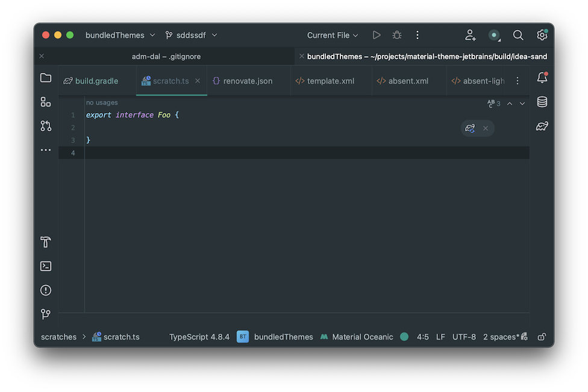Open the Gradle elephant panel
The width and height of the screenshot is (588, 392).
[x=542, y=126]
